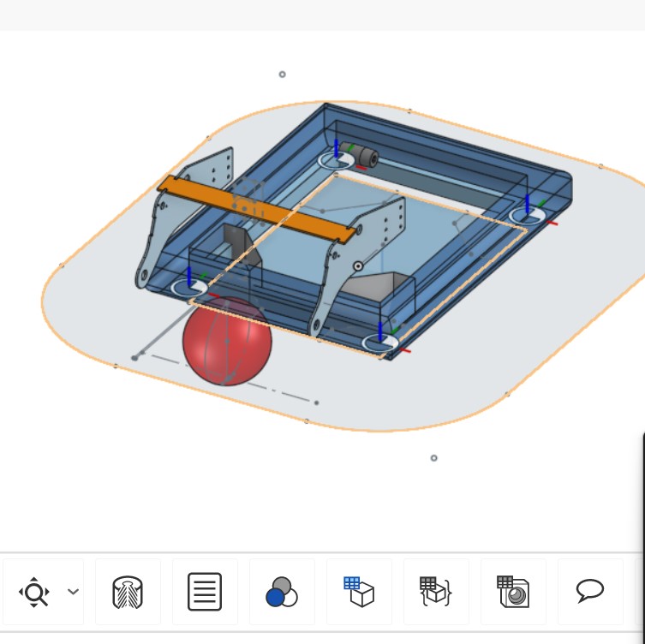Select the red sphere in the model

(x=227, y=342)
